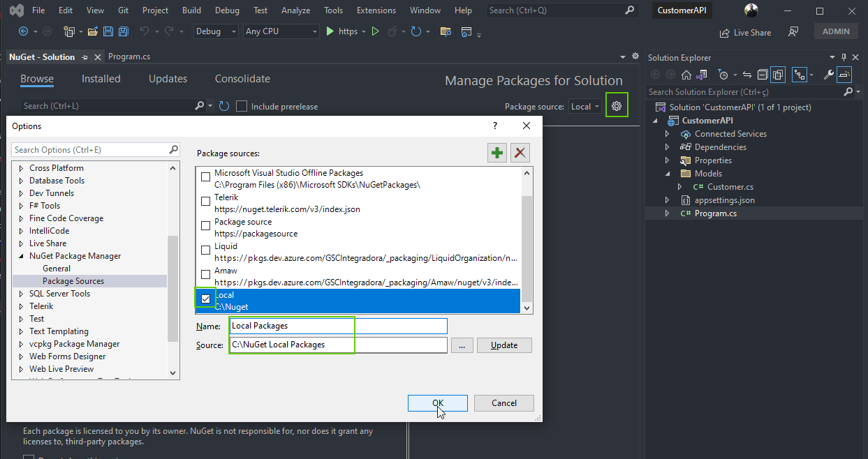Viewport: 868px width, 459px height.
Task: Open the Package source dropdown
Action: click(585, 106)
